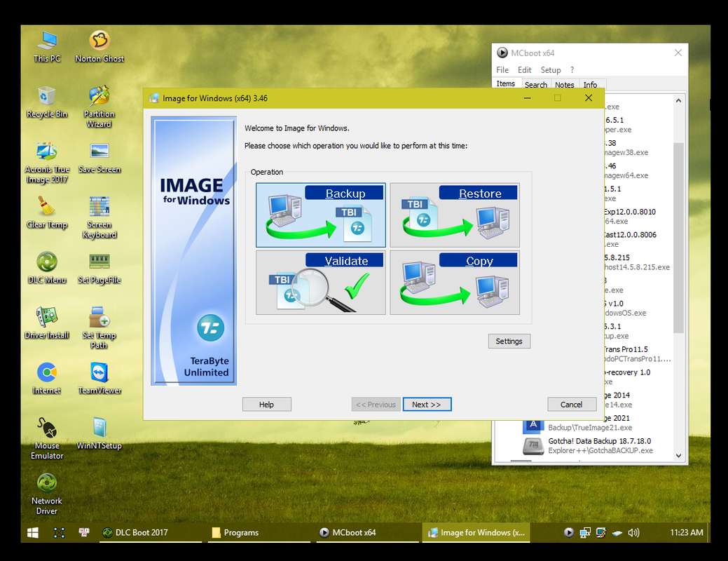
Task: Select Gotcha! Data Backup 18.7.18.0 entry
Action: tap(599, 446)
